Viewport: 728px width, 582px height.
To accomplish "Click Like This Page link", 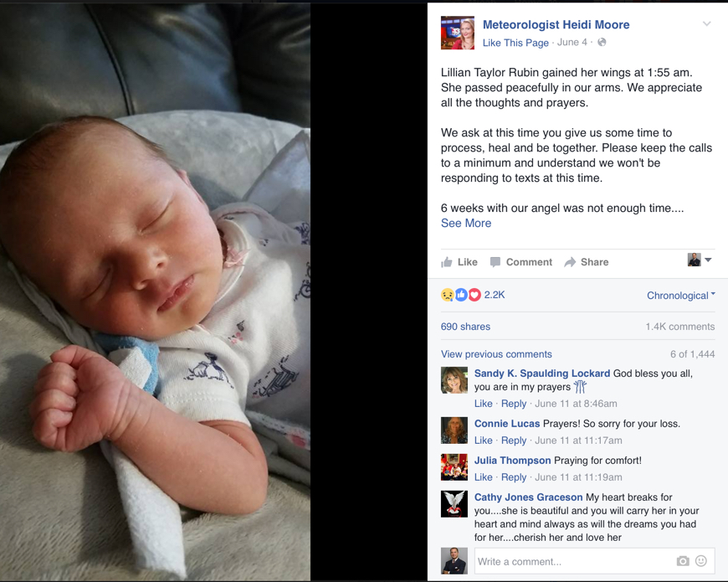I will tap(515, 43).
